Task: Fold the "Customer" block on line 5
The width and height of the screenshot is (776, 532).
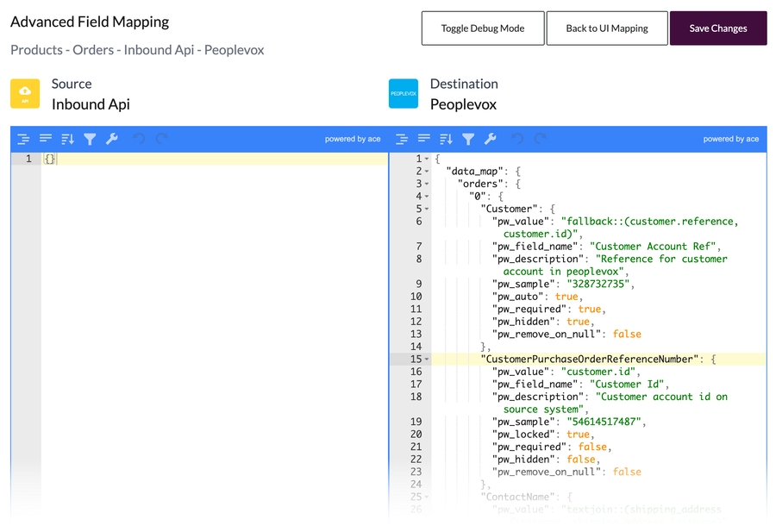Action: [x=427, y=210]
